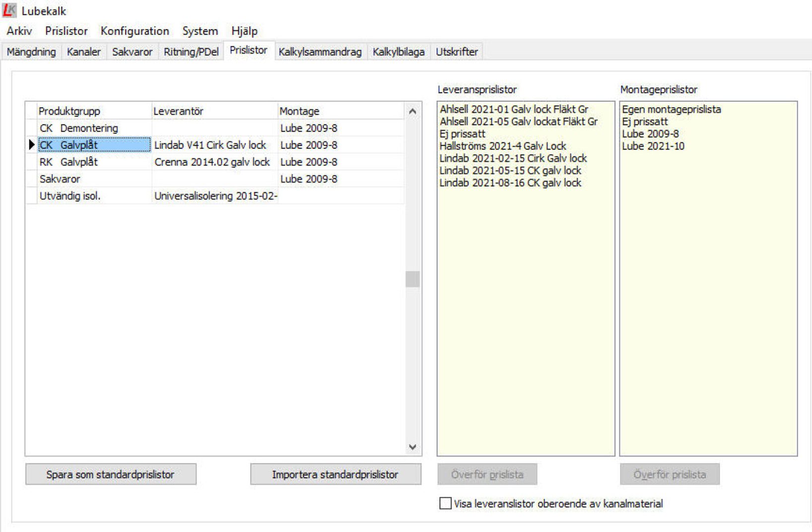Go to the Utskrifter tab

(x=457, y=52)
